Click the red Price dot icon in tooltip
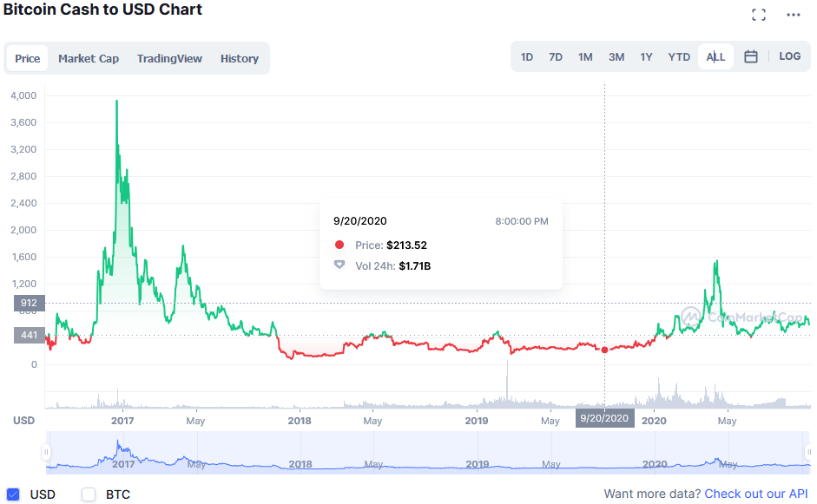The image size is (817, 504). [x=339, y=245]
